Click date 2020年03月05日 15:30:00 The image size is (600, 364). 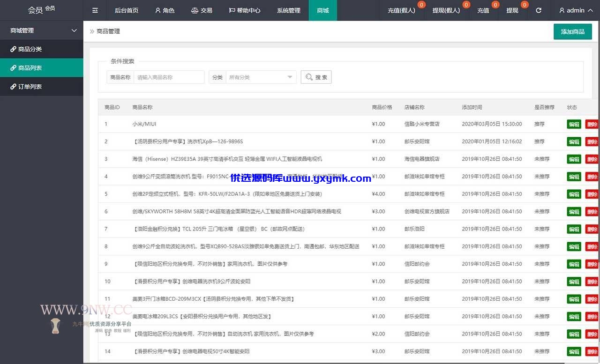tap(492, 124)
